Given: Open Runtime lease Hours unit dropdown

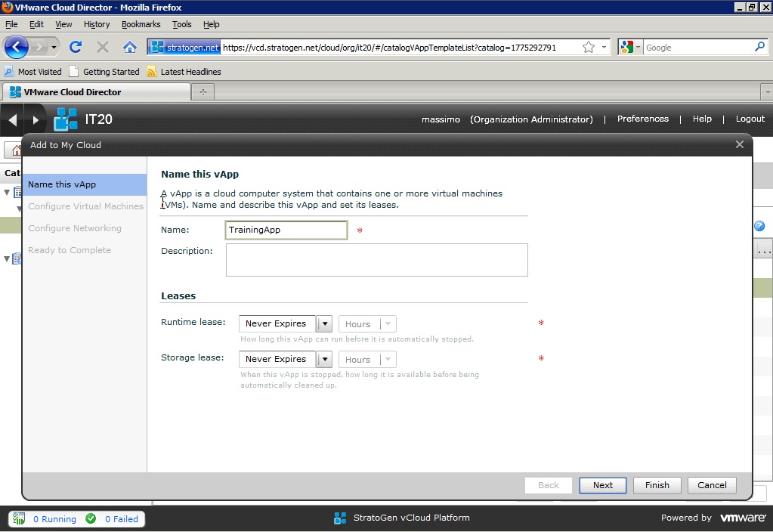Looking at the screenshot, I should 367,324.
